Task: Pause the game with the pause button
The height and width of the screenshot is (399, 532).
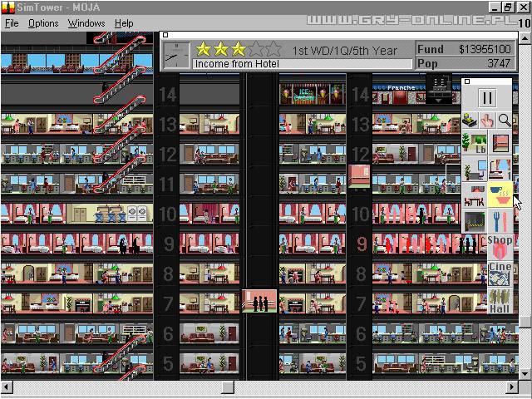Action: tap(487, 98)
